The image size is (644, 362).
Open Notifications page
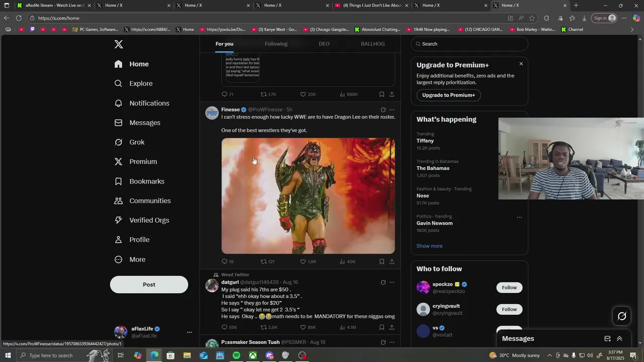click(142, 103)
